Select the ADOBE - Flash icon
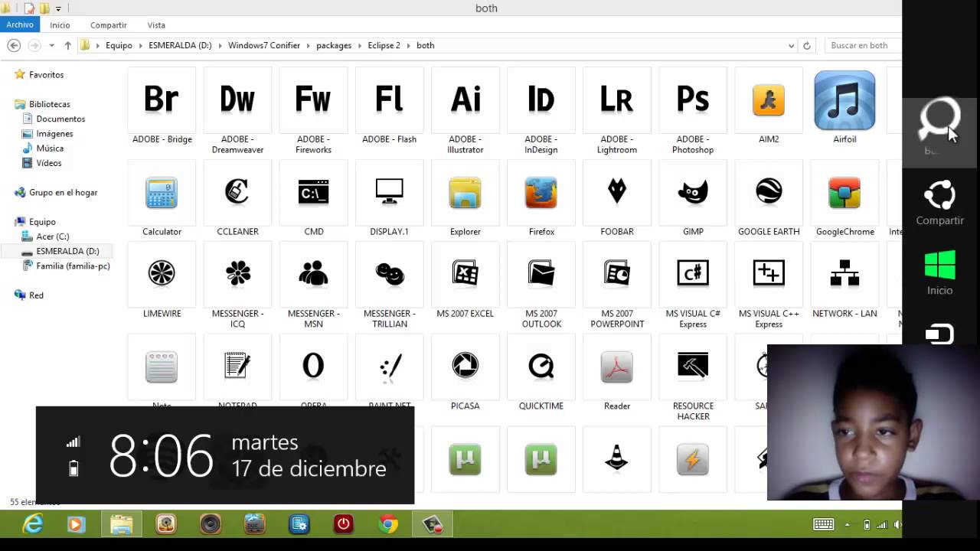980x551 pixels. (389, 100)
